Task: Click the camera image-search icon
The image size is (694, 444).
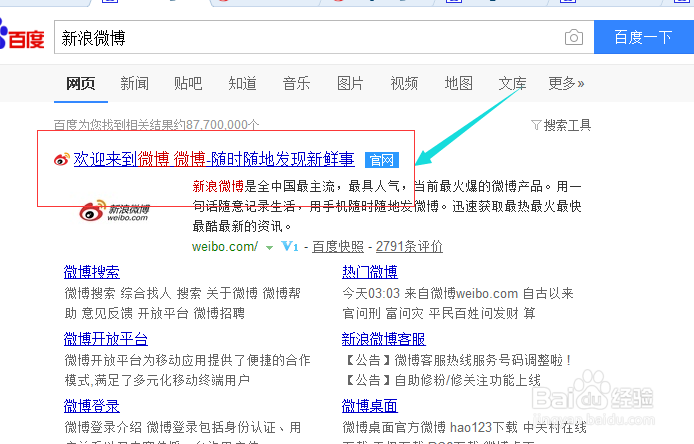Action: pos(574,38)
